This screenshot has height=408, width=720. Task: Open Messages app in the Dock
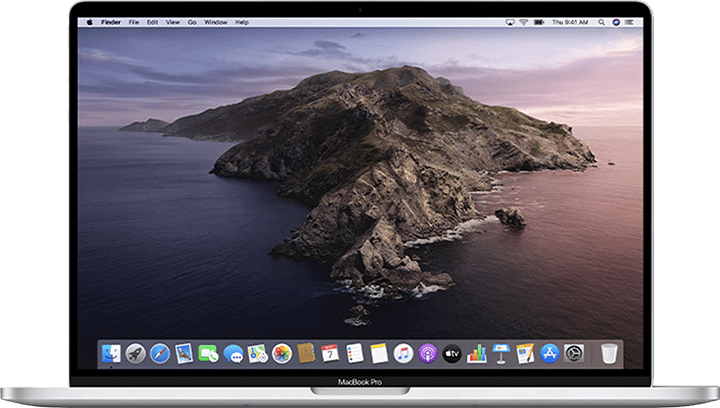click(233, 354)
